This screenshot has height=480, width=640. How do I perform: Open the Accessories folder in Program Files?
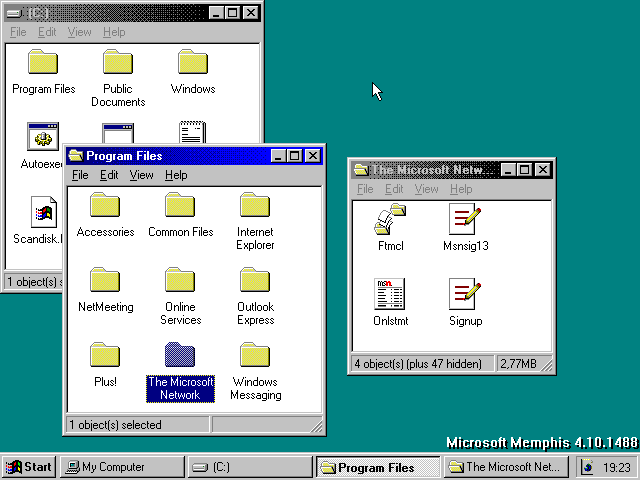(x=105, y=205)
